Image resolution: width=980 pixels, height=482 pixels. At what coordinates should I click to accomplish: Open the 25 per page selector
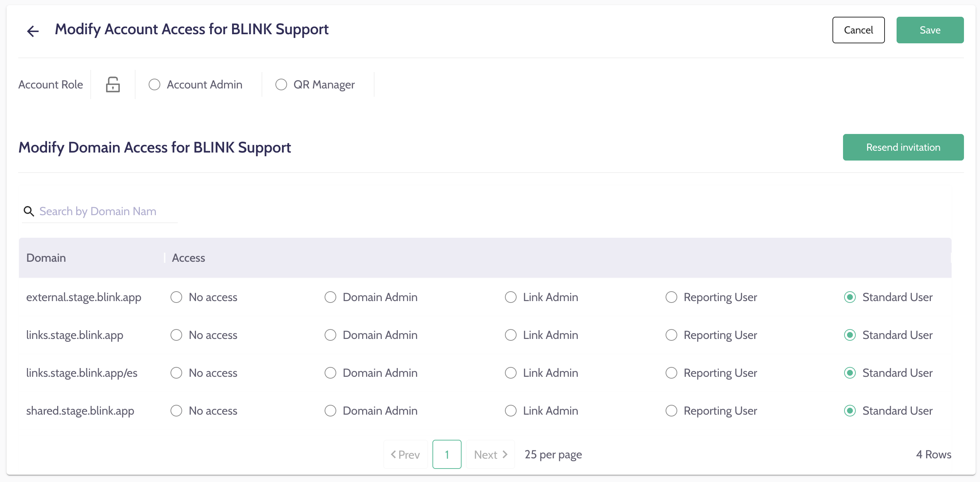click(x=553, y=455)
